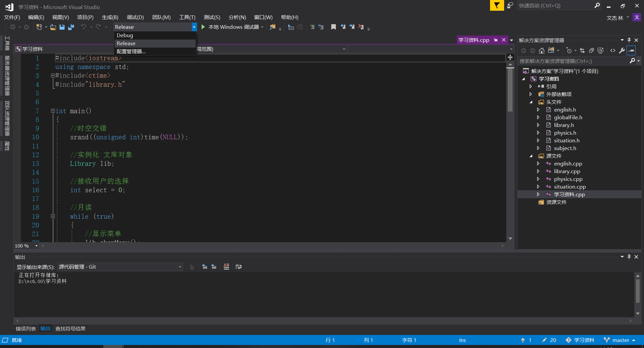Image resolution: width=644 pixels, height=348 pixels.
Task: Click the Solution Explorer search input field
Action: pos(570,61)
